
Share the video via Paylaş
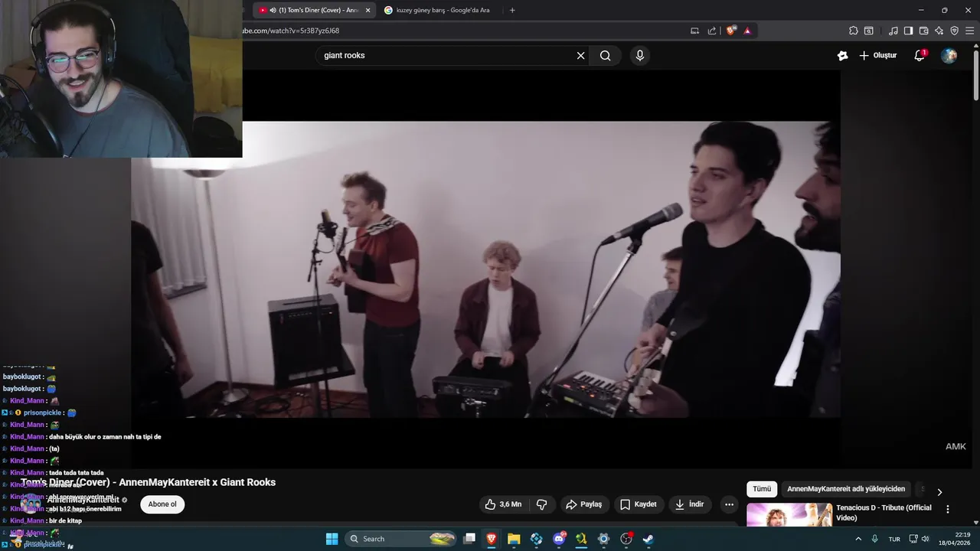(x=584, y=504)
